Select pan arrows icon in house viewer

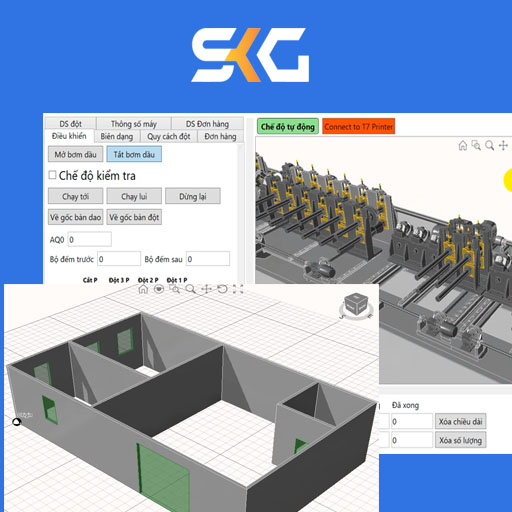coord(206,289)
